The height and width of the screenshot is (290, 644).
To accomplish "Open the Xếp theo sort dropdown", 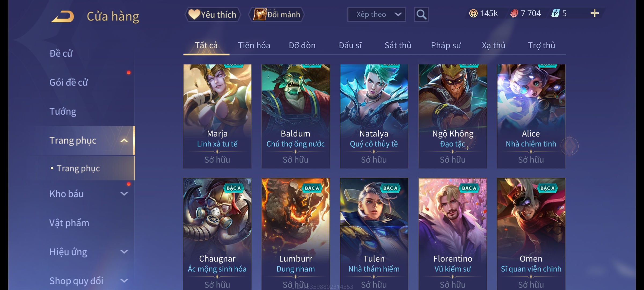I will click(x=376, y=15).
